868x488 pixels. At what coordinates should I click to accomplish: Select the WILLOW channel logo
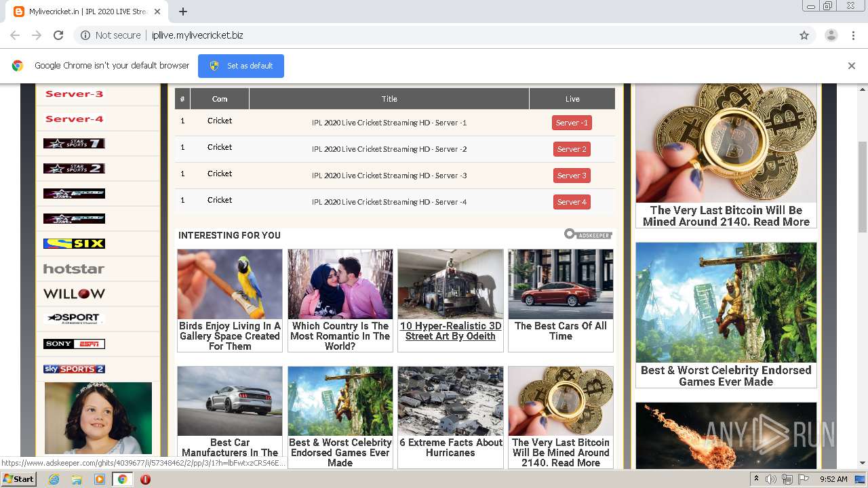click(74, 294)
